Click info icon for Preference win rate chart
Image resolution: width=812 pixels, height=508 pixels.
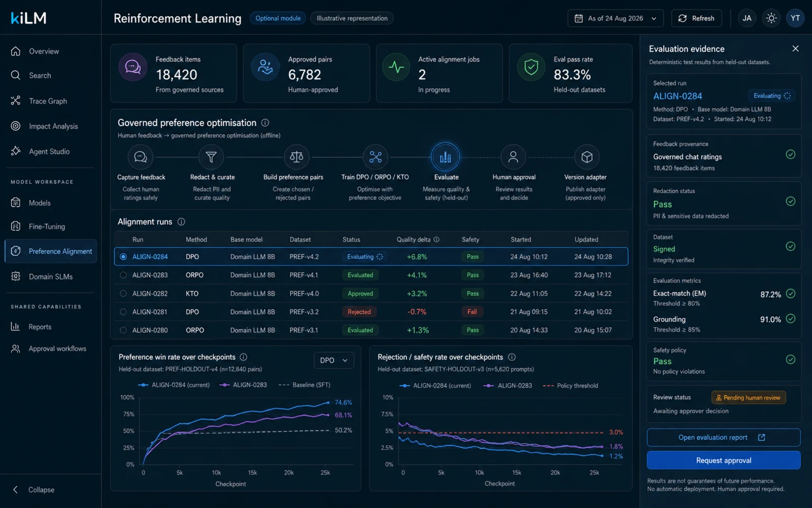(x=243, y=357)
